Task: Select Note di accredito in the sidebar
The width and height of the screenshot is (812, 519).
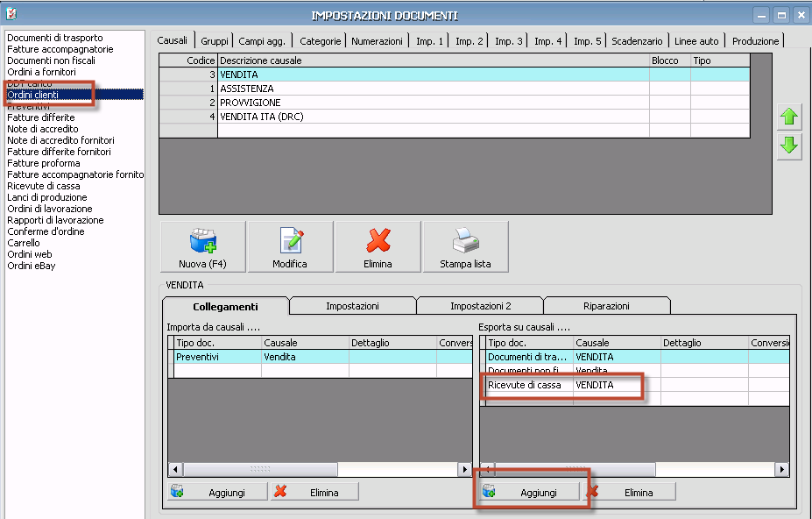Action: [43, 129]
